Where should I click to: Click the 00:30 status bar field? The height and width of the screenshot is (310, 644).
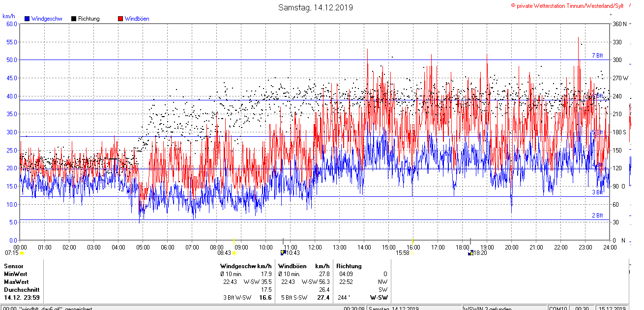click(x=582, y=309)
